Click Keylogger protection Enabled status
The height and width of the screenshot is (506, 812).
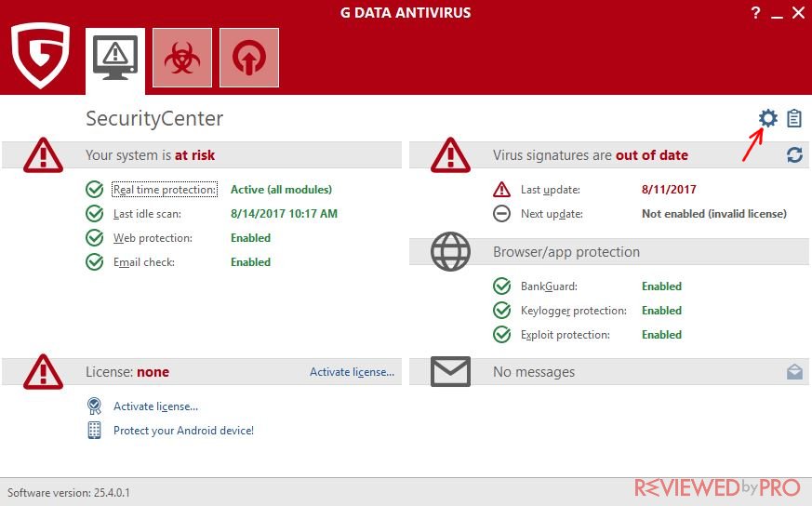[662, 311]
